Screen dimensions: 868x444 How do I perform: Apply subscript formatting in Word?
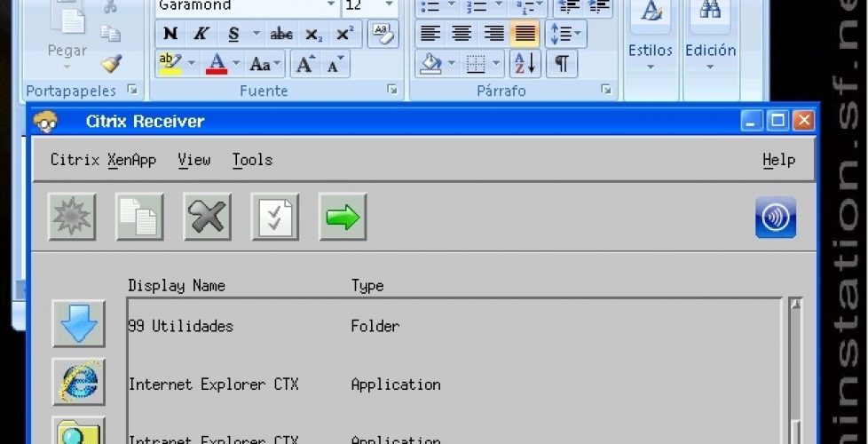pos(313,35)
